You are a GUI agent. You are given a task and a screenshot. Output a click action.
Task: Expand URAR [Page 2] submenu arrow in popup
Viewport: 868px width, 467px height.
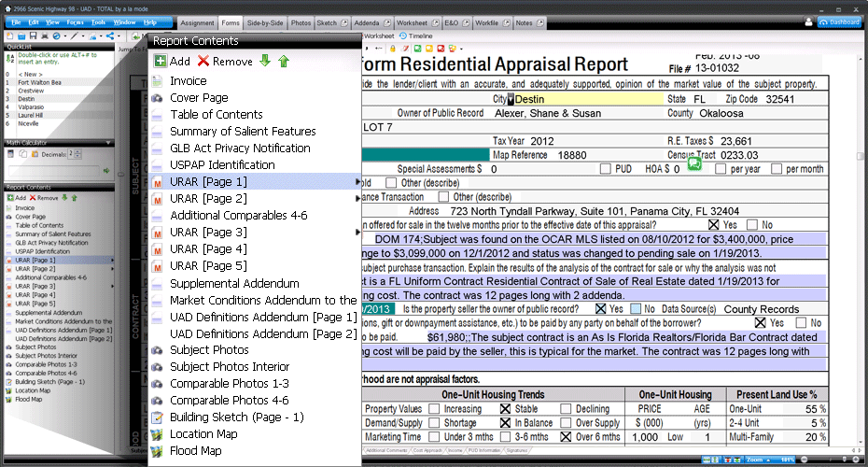click(x=357, y=198)
